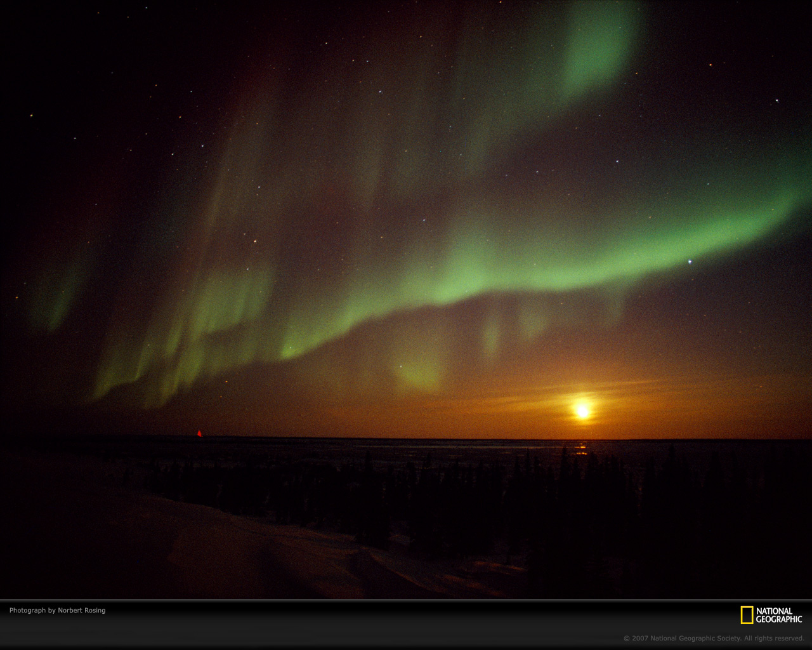
Task: Click the moon's reflection on the frozen water
Action: click(580, 449)
